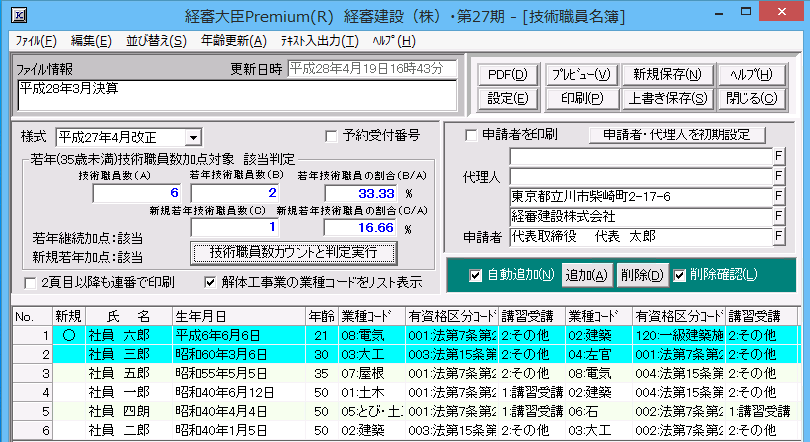Expand the 様式 dropdown showing 平成27年4月改正
810x442 pixels.
pyautogui.click(x=193, y=137)
